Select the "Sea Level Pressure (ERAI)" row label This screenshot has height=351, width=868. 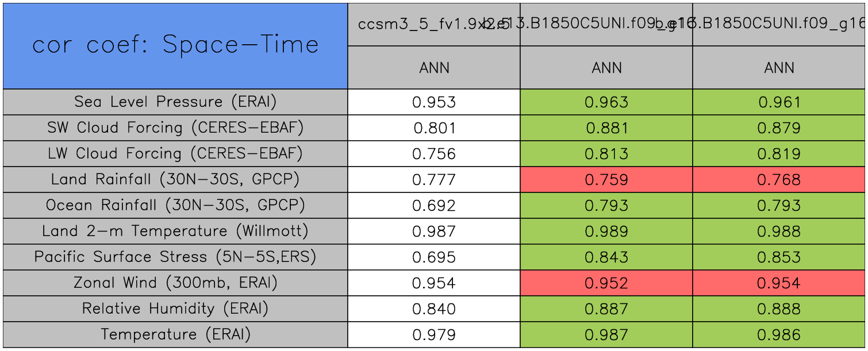(175, 102)
